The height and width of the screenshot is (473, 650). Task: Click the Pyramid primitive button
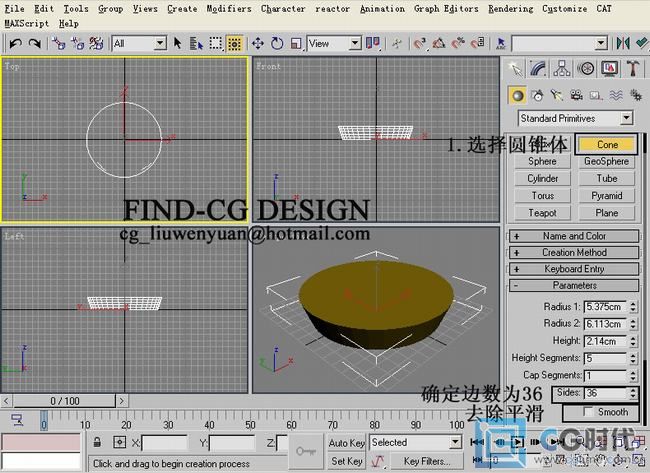click(606, 196)
